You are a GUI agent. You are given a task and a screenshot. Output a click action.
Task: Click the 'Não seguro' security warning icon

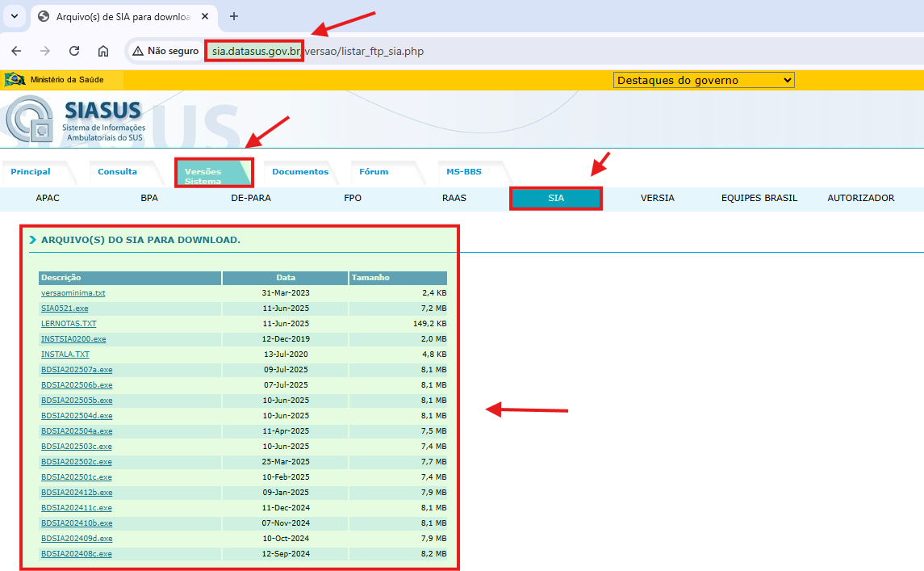pyautogui.click(x=138, y=51)
